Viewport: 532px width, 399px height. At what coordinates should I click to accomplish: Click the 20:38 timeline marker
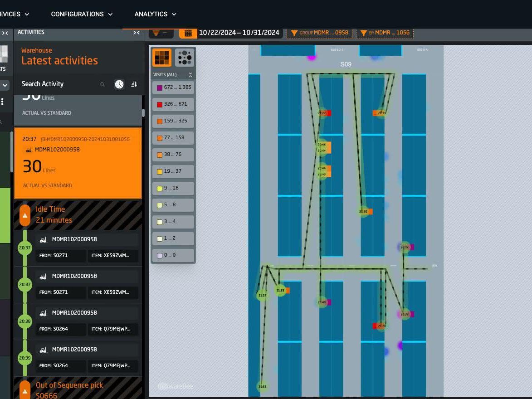(25, 321)
